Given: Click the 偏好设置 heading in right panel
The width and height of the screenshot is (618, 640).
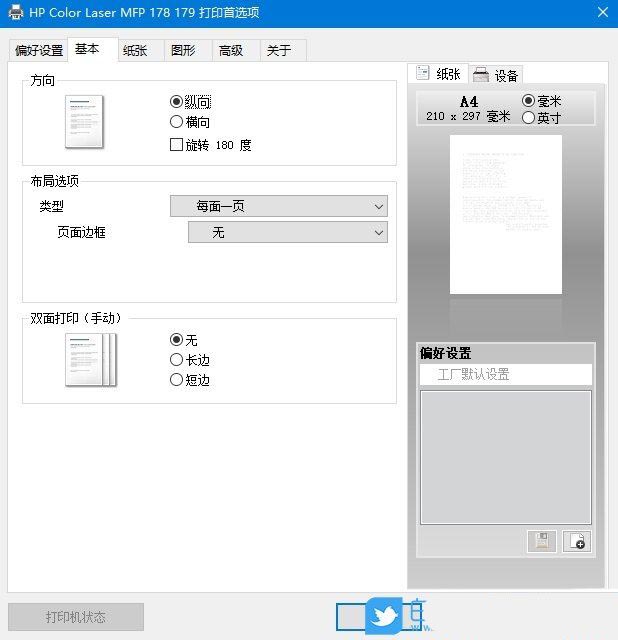Looking at the screenshot, I should (446, 353).
